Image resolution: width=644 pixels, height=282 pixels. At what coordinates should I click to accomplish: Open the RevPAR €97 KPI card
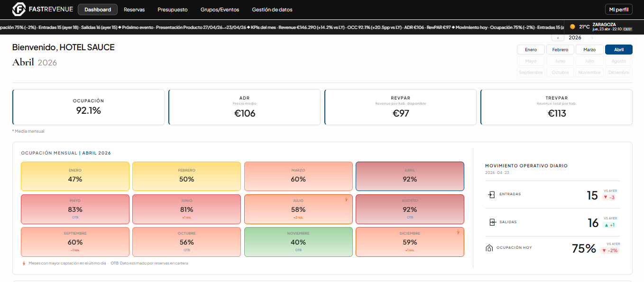coord(400,107)
